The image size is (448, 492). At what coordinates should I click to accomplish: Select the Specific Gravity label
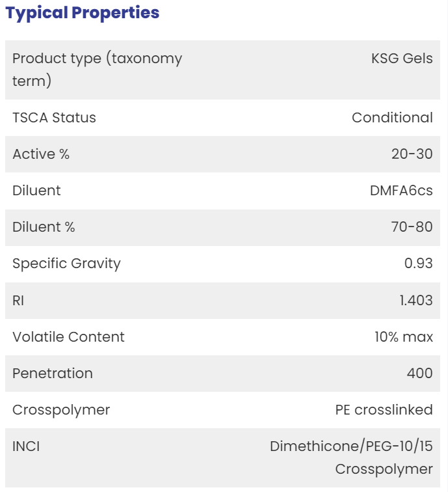(66, 264)
